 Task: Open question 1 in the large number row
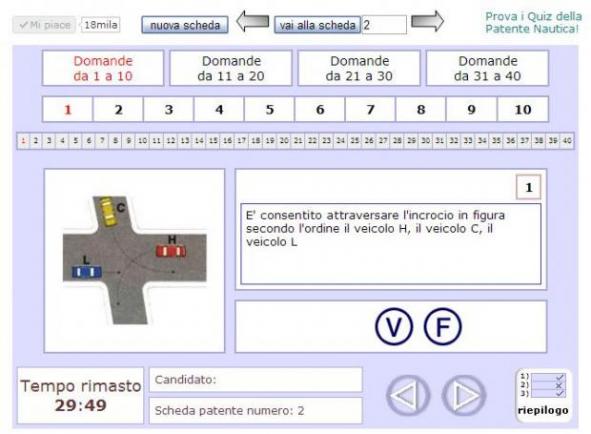68,109
